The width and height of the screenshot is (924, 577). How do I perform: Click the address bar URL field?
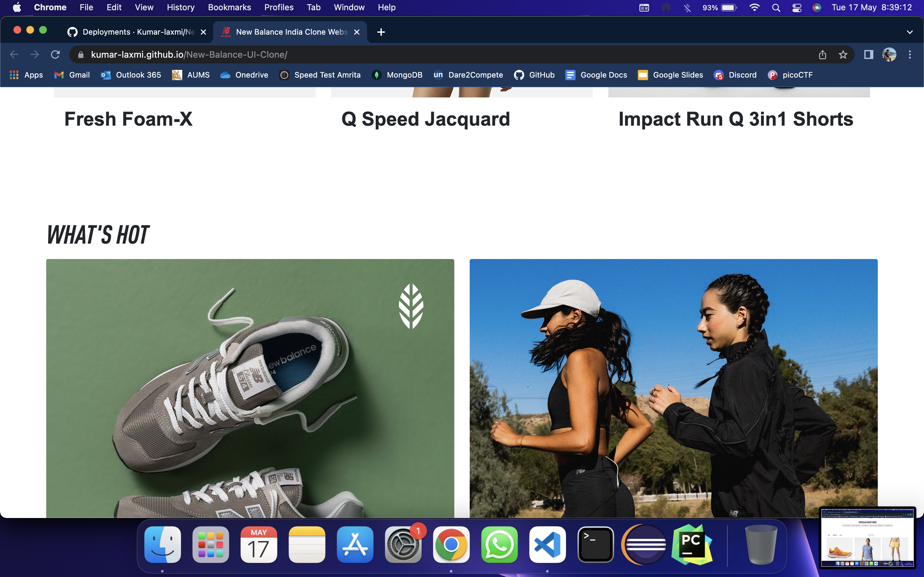point(420,54)
